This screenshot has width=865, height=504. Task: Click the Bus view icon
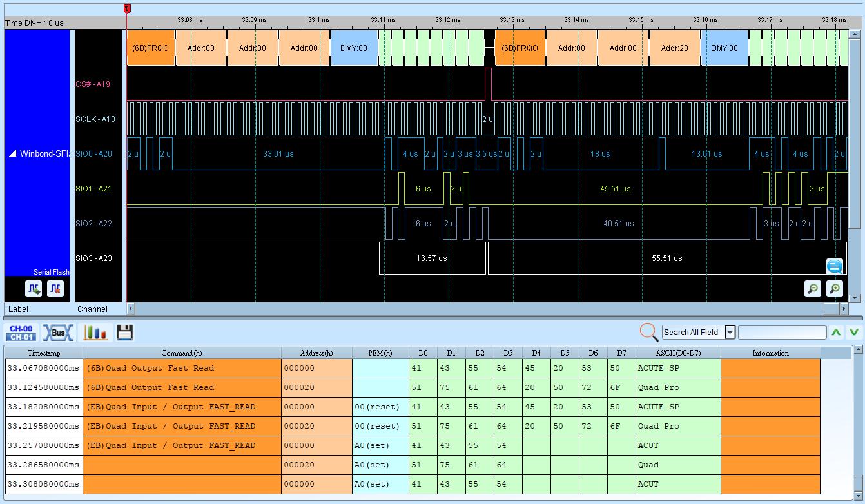58,333
